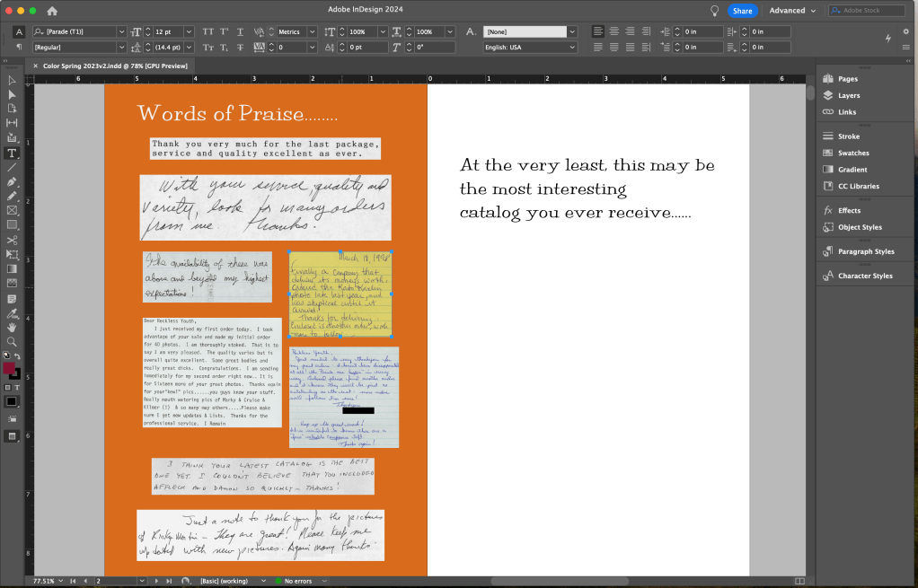Click the dark red fill color swatch
Viewport: 918px width, 588px height.
coord(10,368)
